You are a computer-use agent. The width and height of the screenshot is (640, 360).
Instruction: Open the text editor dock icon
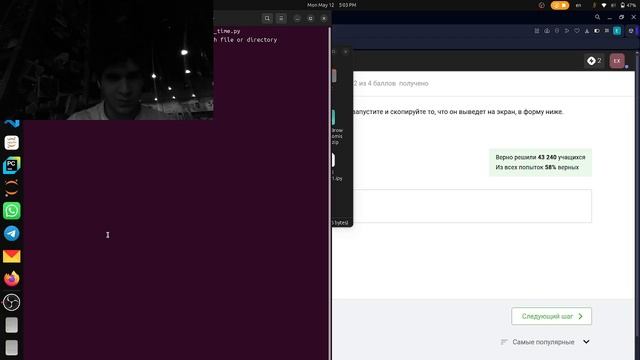point(11,142)
